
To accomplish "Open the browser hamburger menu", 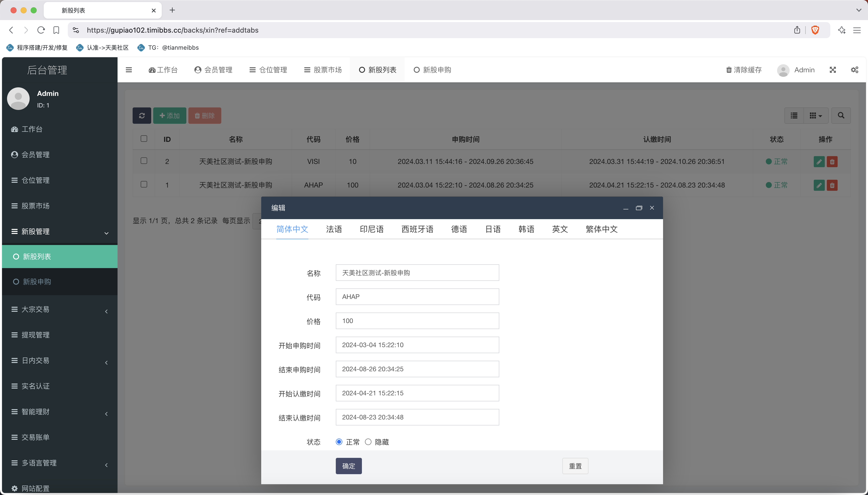I will pyautogui.click(x=857, y=30).
